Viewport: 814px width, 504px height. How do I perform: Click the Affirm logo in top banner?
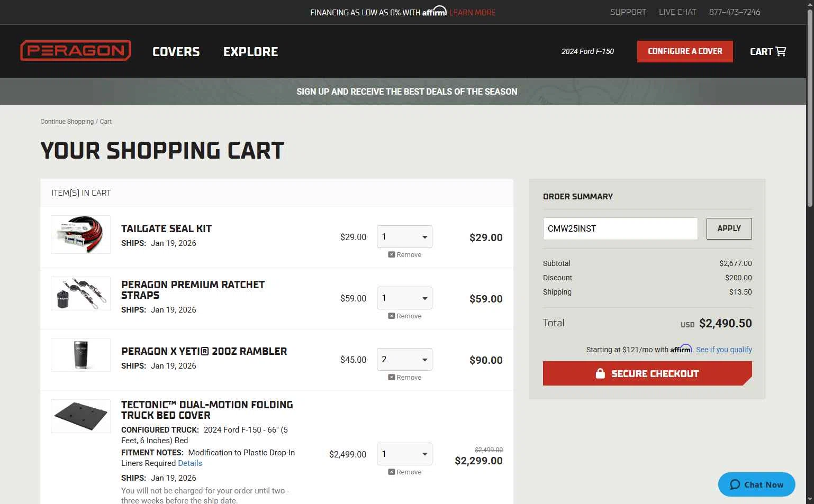[x=435, y=11]
